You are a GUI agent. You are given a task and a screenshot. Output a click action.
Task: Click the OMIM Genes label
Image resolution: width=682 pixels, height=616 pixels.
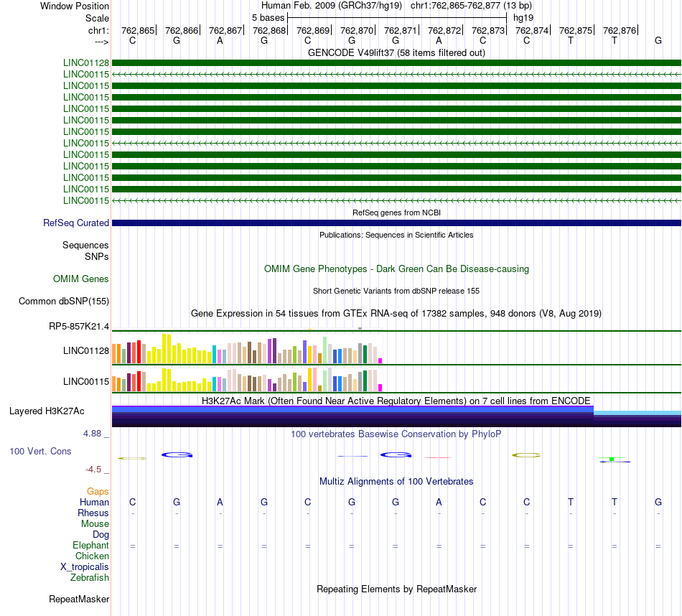pos(81,279)
